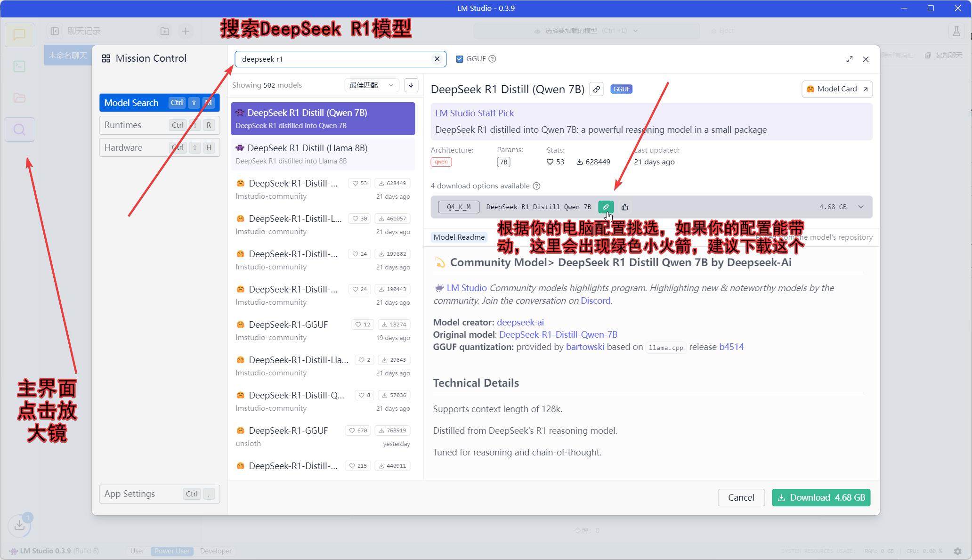Screen dimensions: 972x560
Task: Click the Cancel button
Action: [x=741, y=498]
